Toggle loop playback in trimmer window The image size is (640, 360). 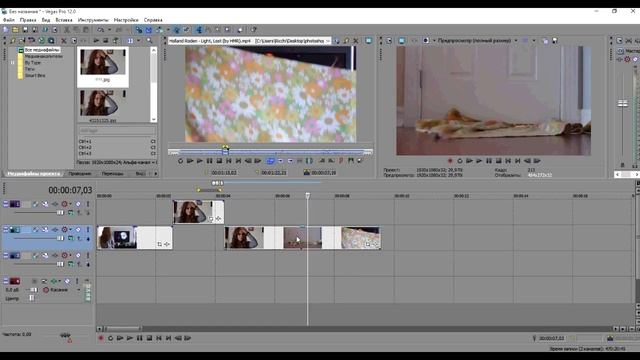tap(180, 161)
